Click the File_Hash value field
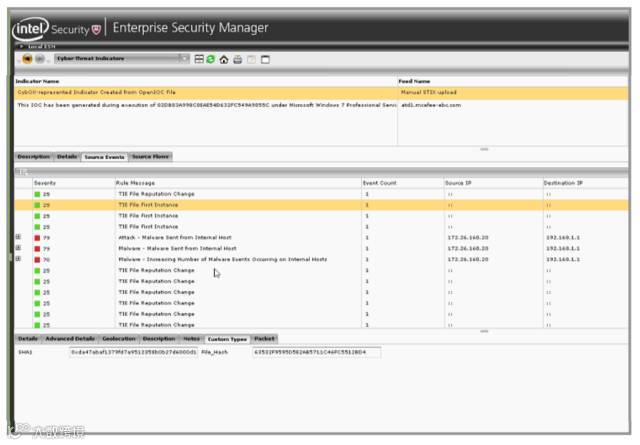Screen dimensions: 640x445 [316, 352]
